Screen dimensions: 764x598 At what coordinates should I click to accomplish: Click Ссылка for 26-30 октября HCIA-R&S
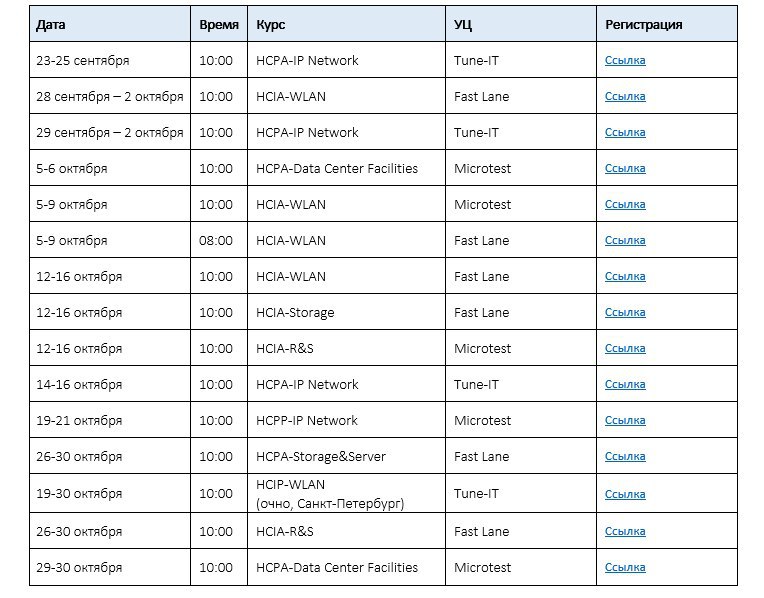click(x=625, y=531)
